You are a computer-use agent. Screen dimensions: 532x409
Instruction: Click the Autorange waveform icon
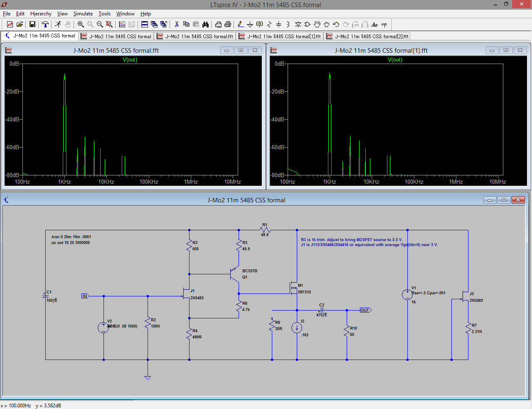pyautogui.click(x=122, y=25)
